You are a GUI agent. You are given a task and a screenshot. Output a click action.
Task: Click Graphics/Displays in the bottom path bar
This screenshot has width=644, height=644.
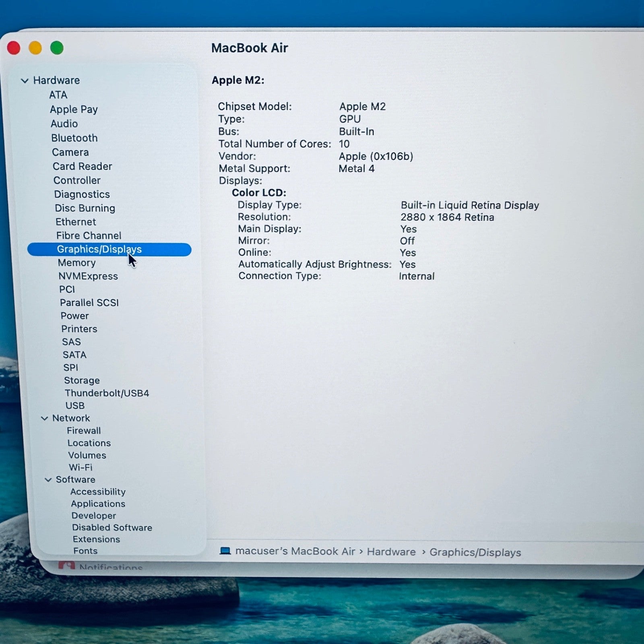[x=475, y=553]
